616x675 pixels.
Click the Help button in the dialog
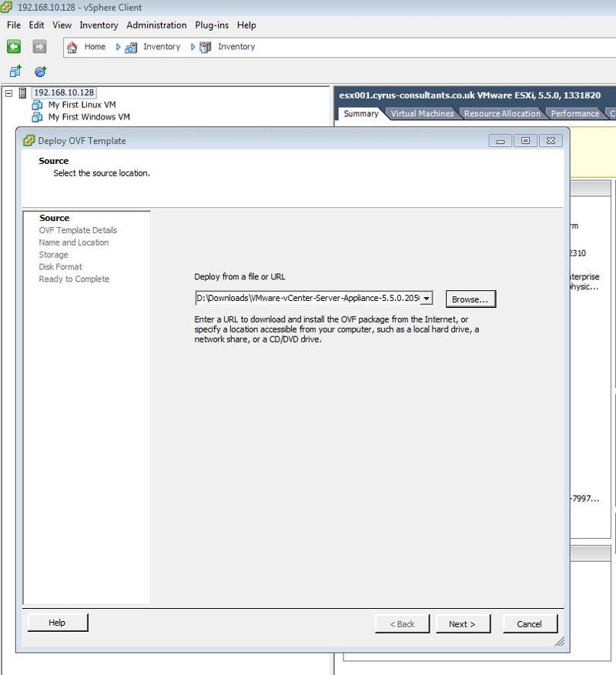pos(57,623)
